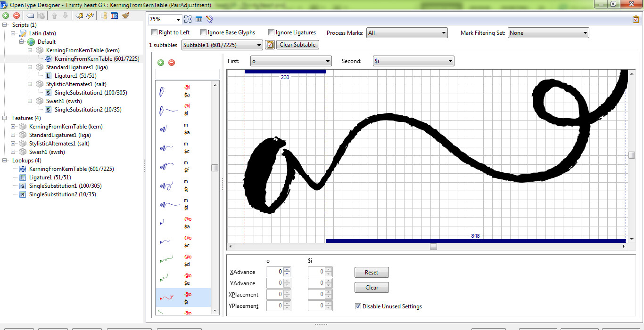644x330 pixels.
Task: Select the @o $e pair in the list
Action: (x=183, y=279)
